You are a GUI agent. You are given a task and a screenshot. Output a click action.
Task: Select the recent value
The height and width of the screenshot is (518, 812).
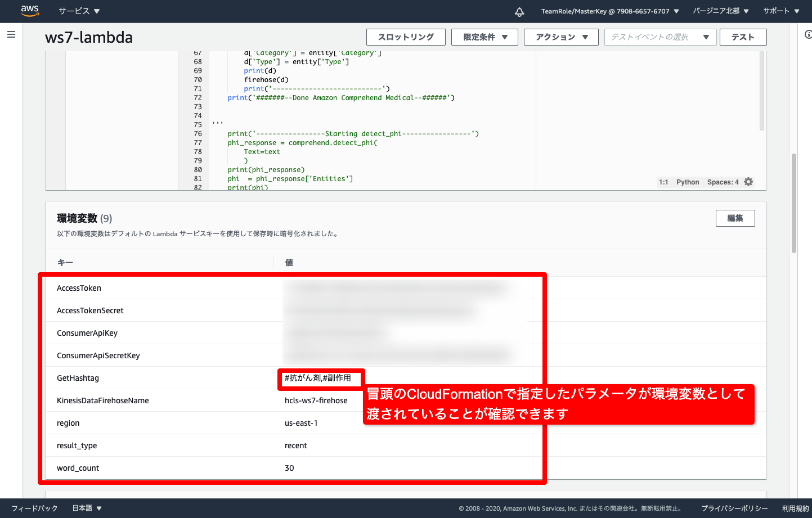click(296, 445)
